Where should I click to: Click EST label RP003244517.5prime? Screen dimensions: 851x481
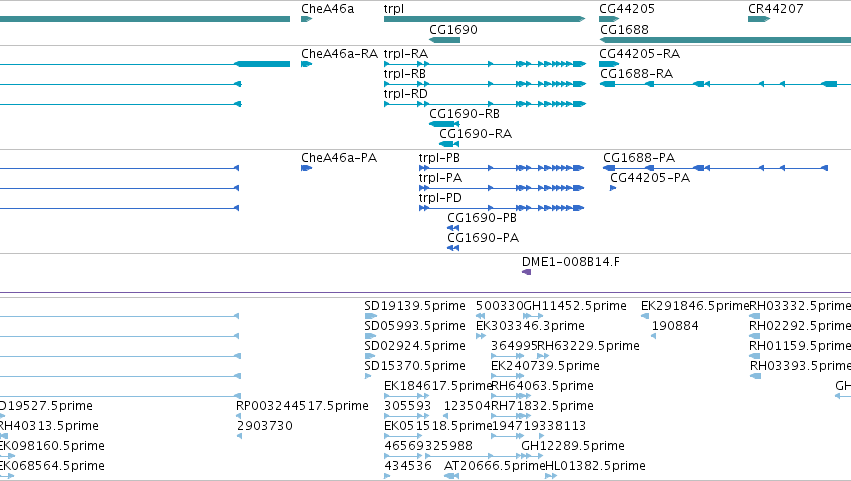pos(302,407)
